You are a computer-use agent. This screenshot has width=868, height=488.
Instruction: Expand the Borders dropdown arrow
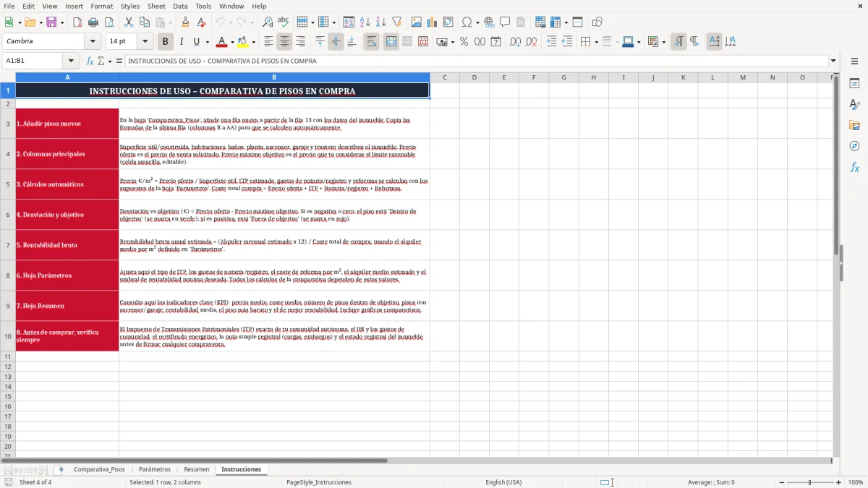[596, 42]
